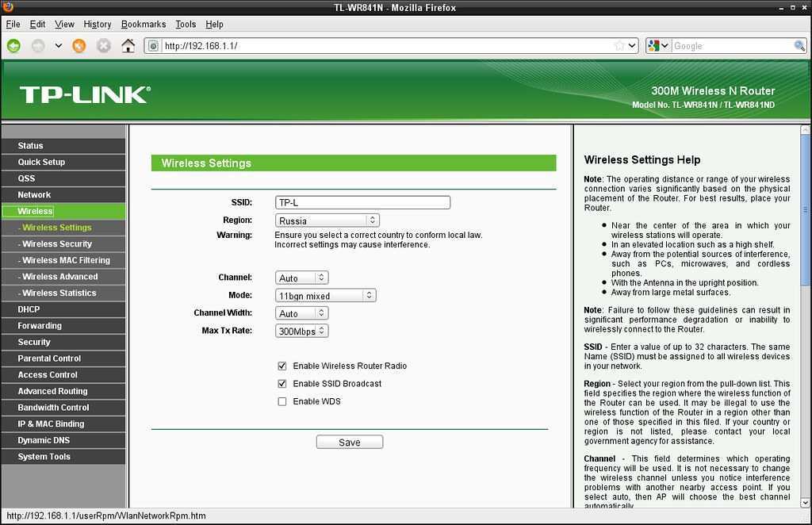Open the recent pages history dropdown arrow
The width and height of the screenshot is (812, 525).
(59, 46)
